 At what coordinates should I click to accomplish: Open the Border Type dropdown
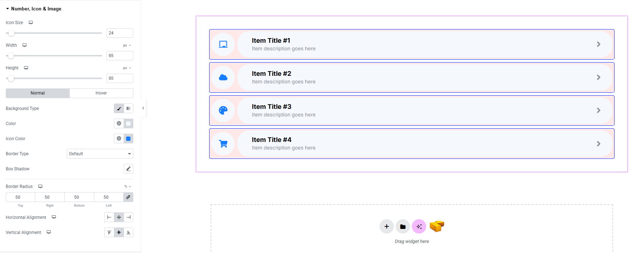click(x=100, y=154)
